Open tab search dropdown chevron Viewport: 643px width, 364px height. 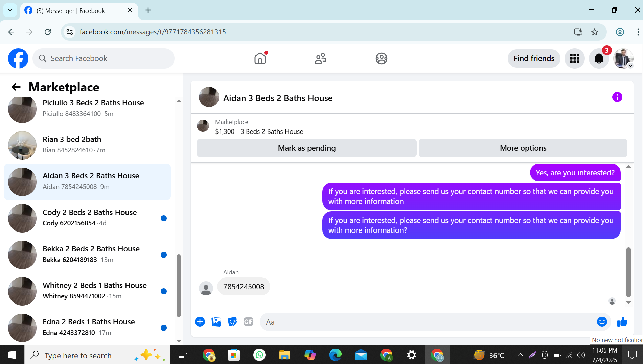pyautogui.click(x=10, y=10)
